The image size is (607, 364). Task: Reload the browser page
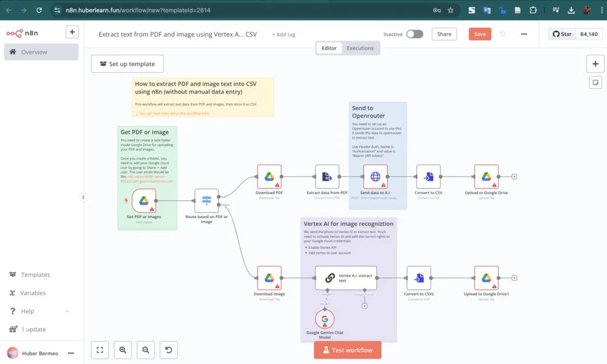[39, 11]
